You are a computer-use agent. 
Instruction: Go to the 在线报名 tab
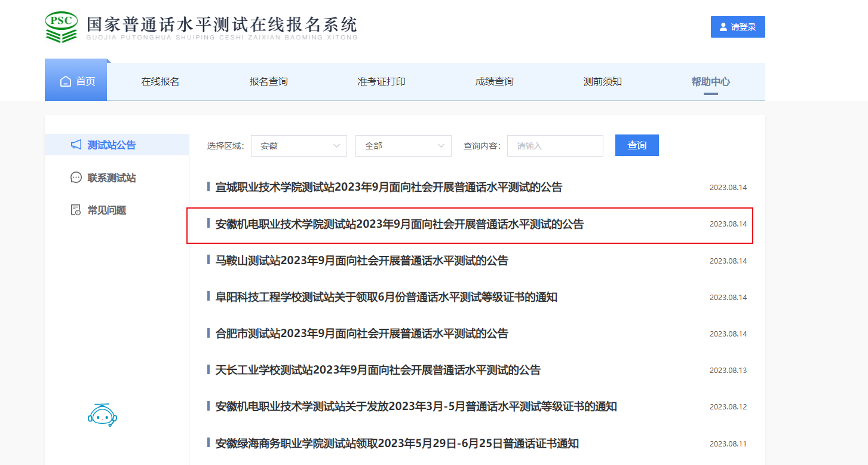point(160,81)
